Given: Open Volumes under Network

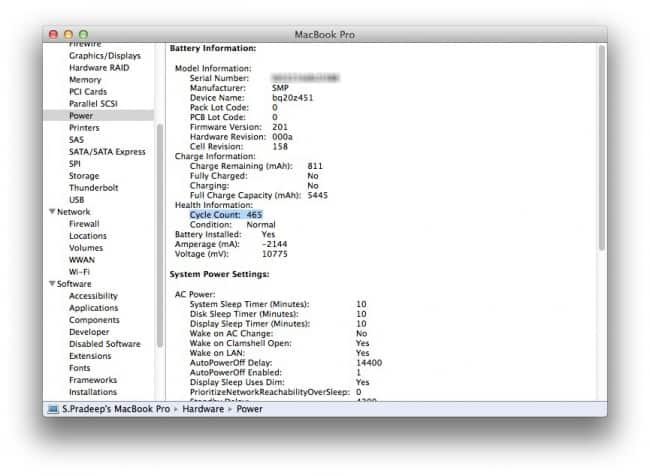Looking at the screenshot, I should click(86, 248).
